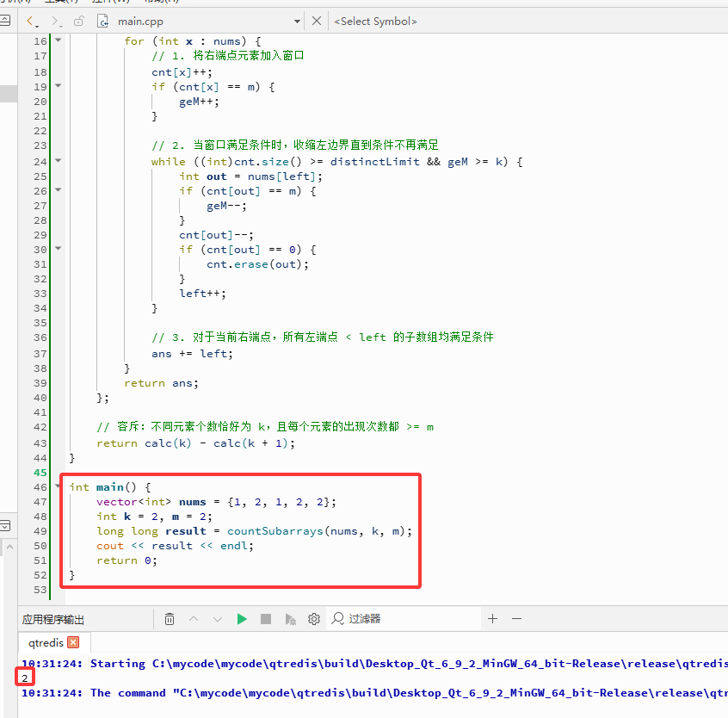Screen dimensions: 728x718
Task: Go forward to next editor location
Action: [57, 22]
